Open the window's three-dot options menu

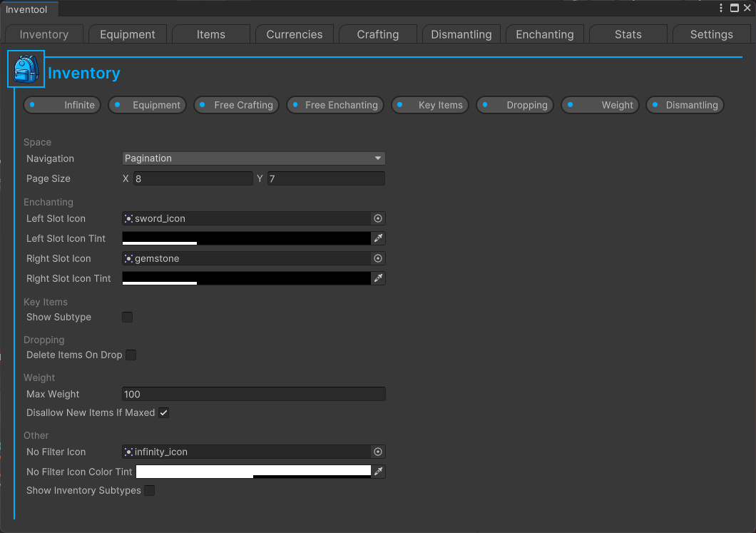722,8
